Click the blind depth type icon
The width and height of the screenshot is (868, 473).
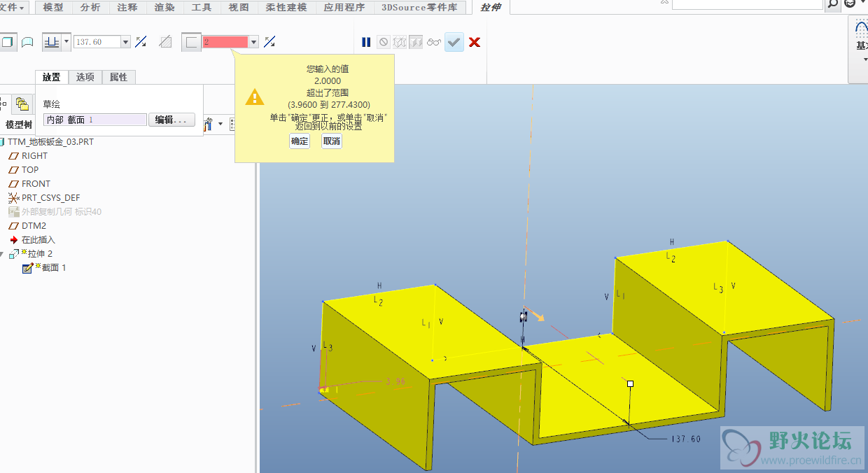tap(52, 42)
